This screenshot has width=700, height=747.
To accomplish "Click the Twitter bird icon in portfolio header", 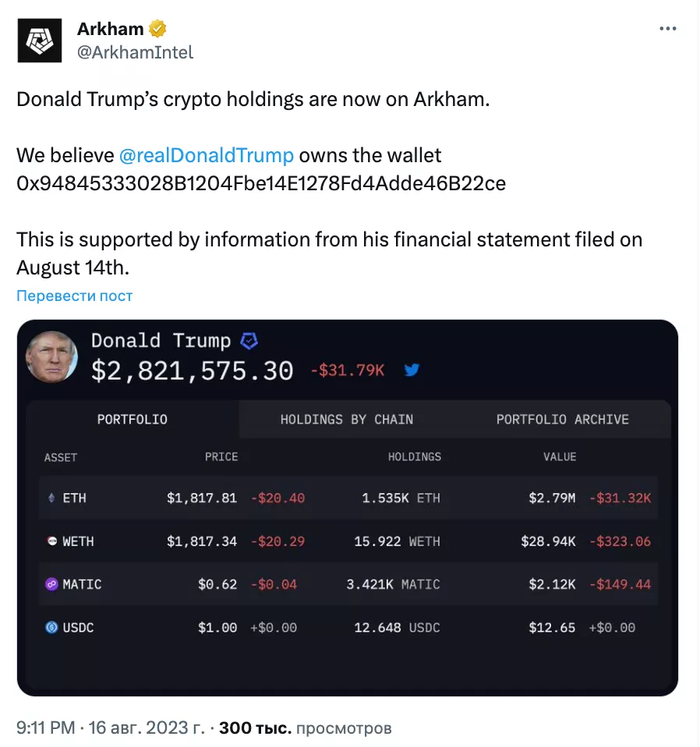I will click(412, 370).
